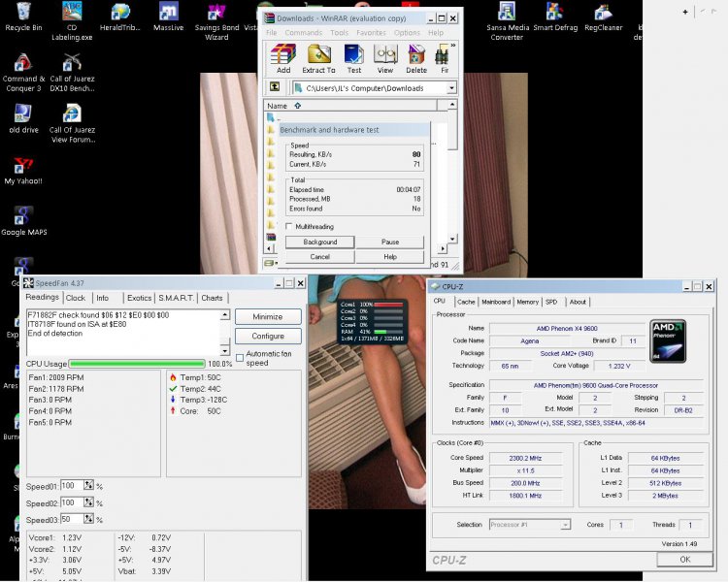The image size is (728, 582).
Task: Toggle Automatic fan speed checkbox in SpeedFan
Action: click(x=240, y=358)
